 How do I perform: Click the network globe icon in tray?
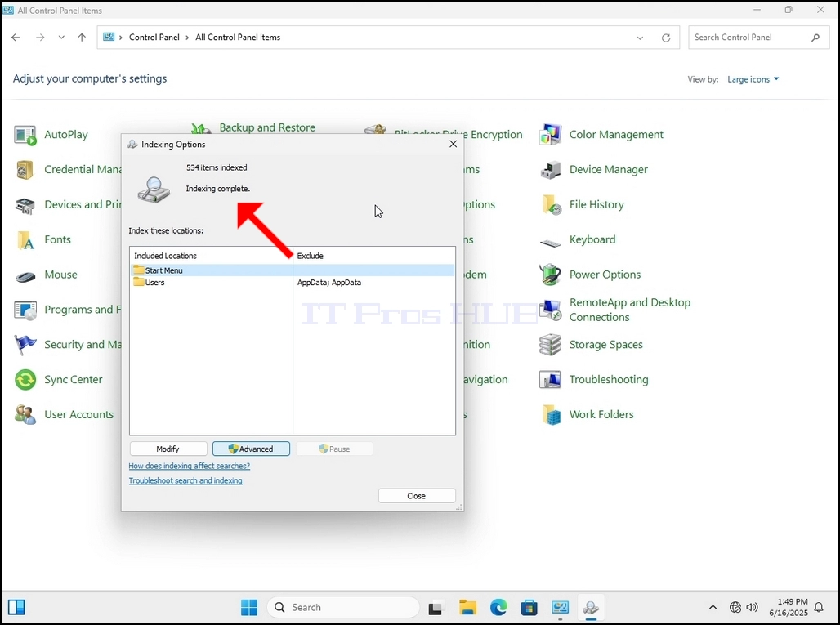point(735,607)
